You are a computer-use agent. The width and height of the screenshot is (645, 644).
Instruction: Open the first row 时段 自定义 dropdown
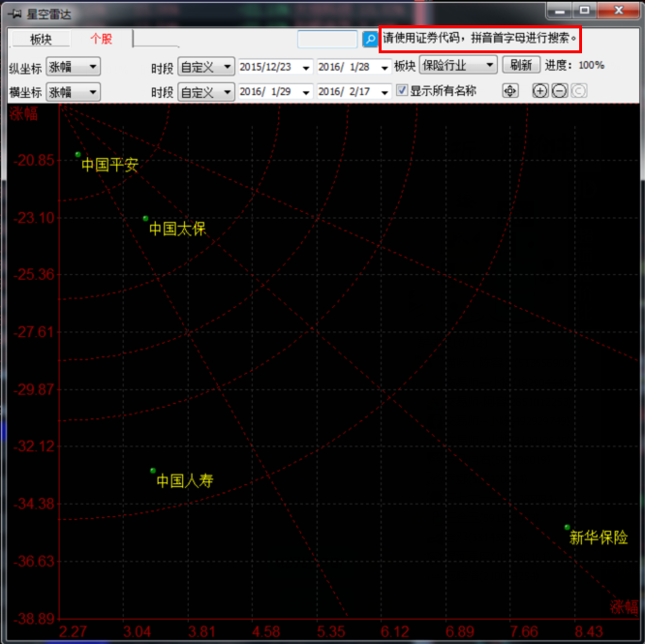tap(206, 67)
